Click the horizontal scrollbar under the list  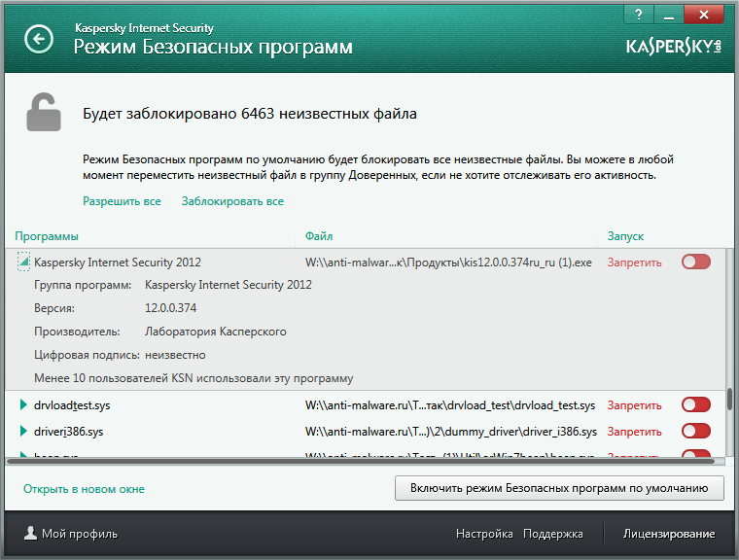(361, 461)
